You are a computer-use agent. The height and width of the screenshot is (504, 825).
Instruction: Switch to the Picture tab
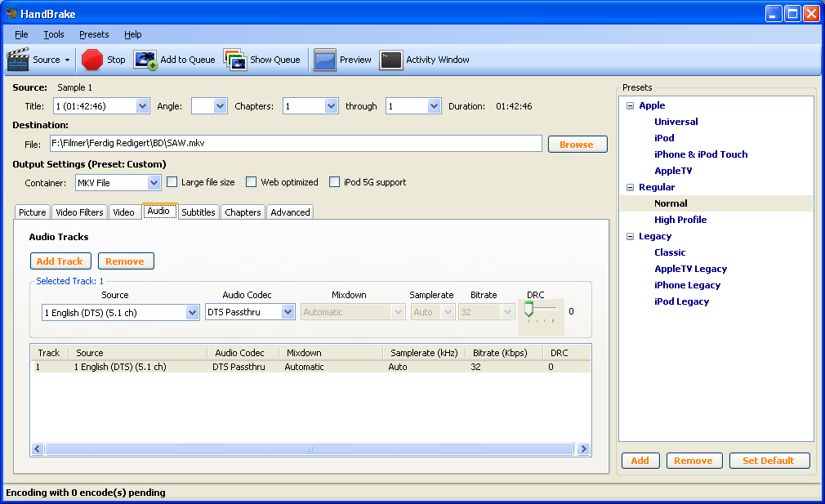point(32,212)
